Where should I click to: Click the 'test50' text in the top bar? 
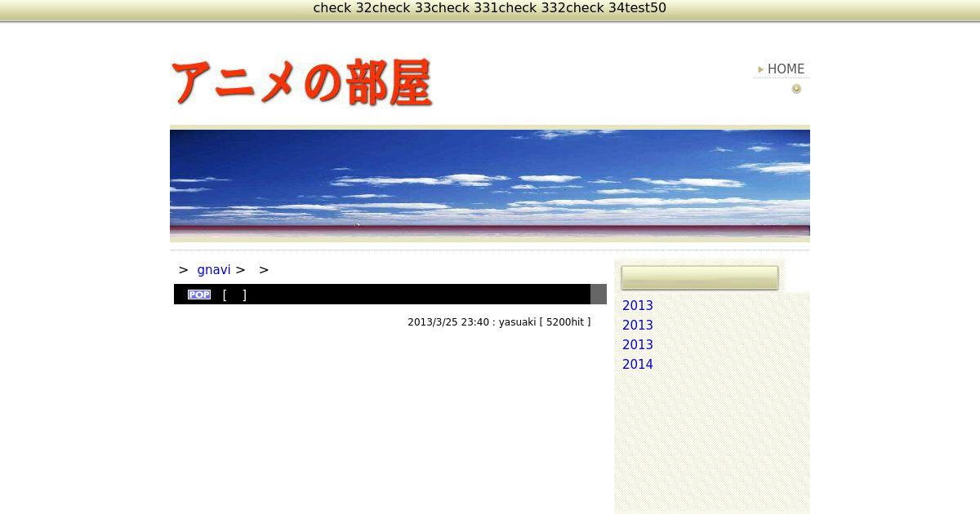pyautogui.click(x=646, y=8)
